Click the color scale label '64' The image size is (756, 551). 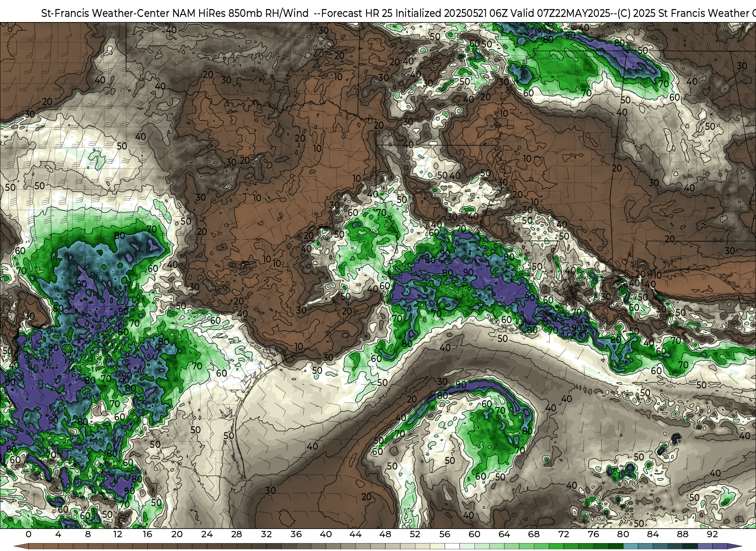(504, 534)
